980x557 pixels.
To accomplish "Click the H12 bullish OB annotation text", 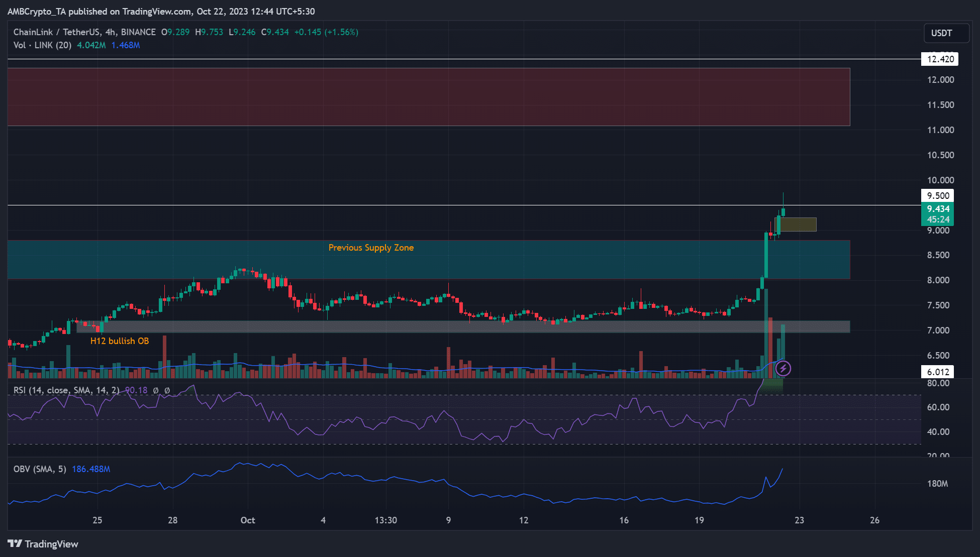I will [x=120, y=341].
